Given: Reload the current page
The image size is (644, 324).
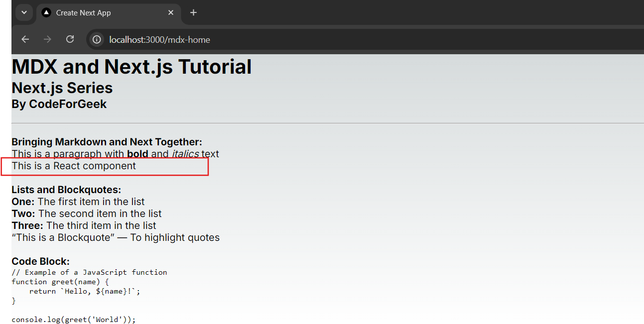Looking at the screenshot, I should coord(70,39).
